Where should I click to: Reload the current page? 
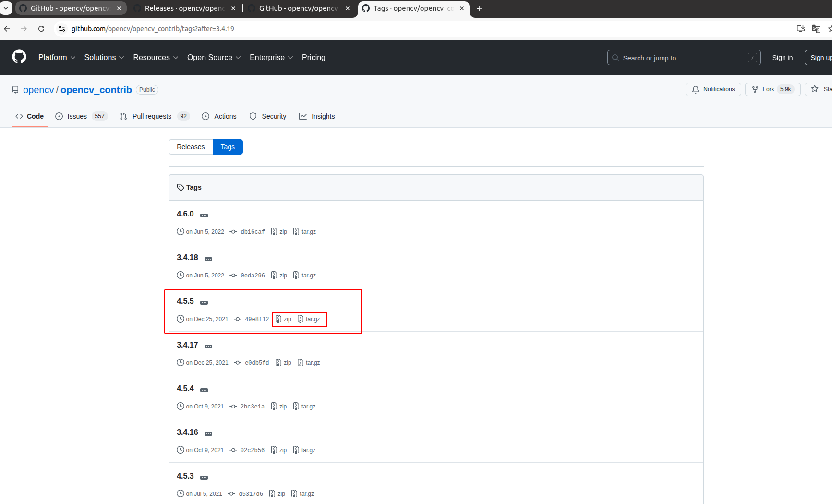pyautogui.click(x=41, y=29)
